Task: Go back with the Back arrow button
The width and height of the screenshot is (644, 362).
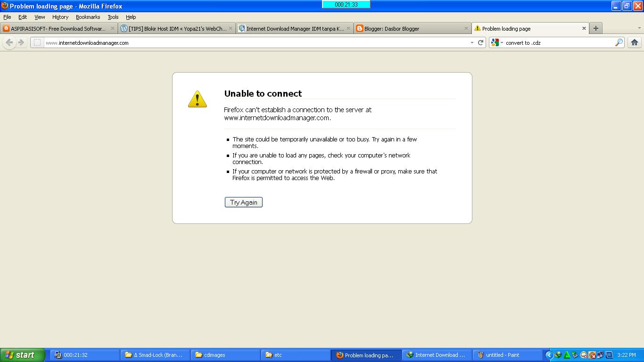Action: (x=9, y=42)
